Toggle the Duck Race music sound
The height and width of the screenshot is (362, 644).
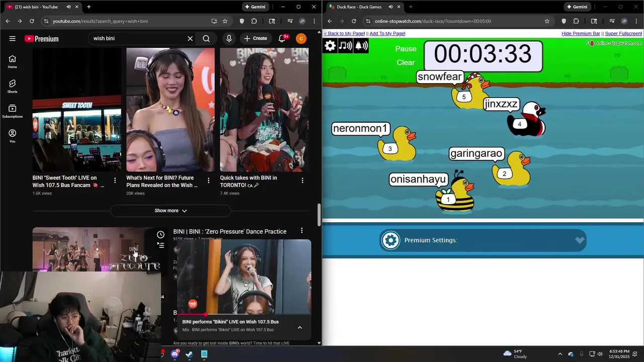[345, 46]
